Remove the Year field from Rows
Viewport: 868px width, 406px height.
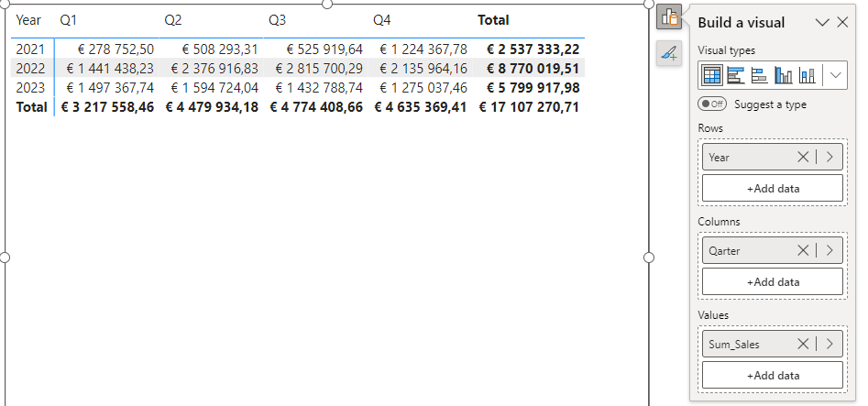[x=803, y=158]
